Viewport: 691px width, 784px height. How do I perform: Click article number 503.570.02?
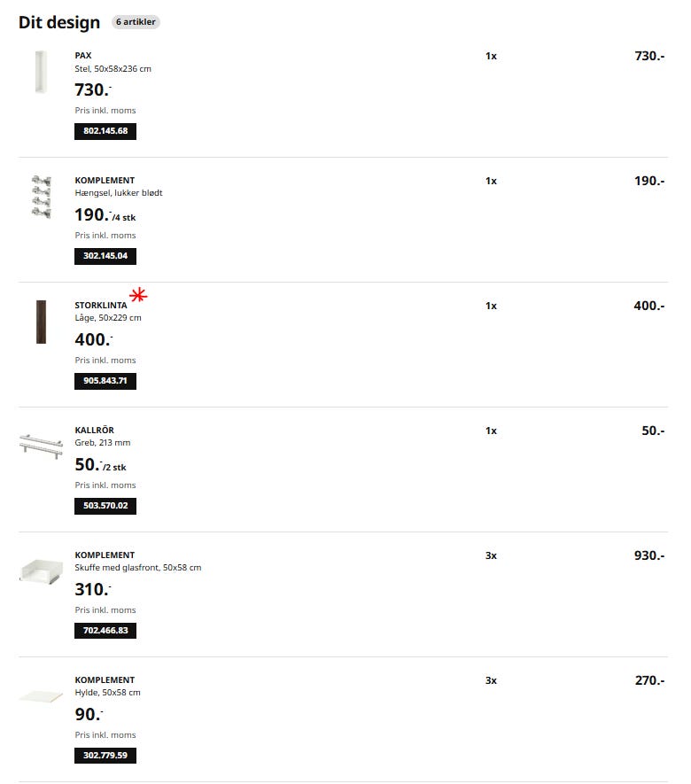(x=105, y=507)
